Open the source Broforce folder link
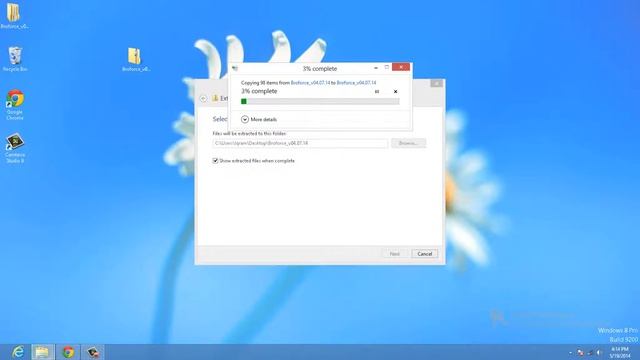Screen dimensions: 640x360 coord(310,82)
